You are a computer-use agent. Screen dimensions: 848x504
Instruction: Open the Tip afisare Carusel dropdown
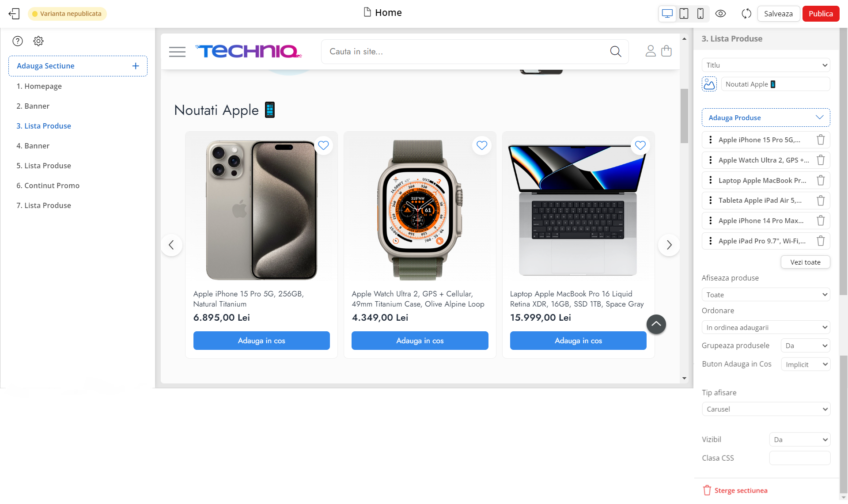click(766, 409)
